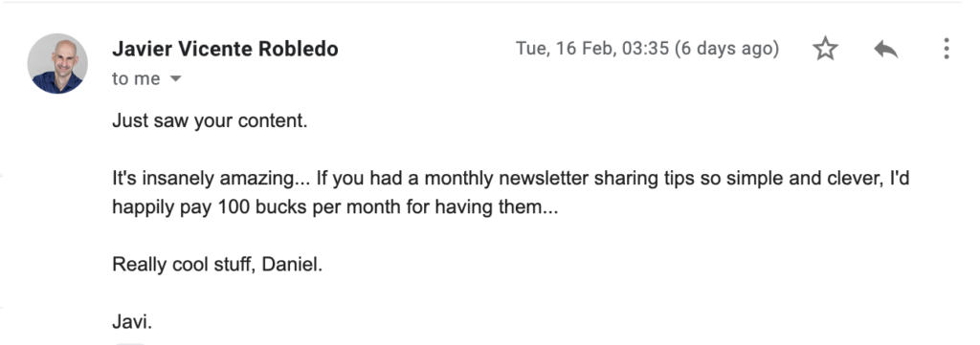Click the "Javi." signature line
The image size is (980, 345).
tap(132, 322)
